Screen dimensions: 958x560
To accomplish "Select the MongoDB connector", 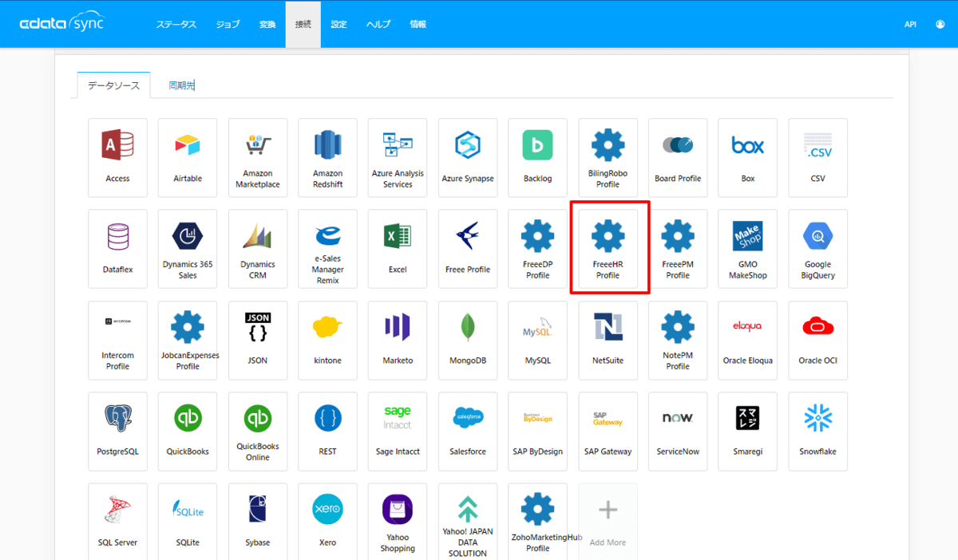I will click(468, 340).
